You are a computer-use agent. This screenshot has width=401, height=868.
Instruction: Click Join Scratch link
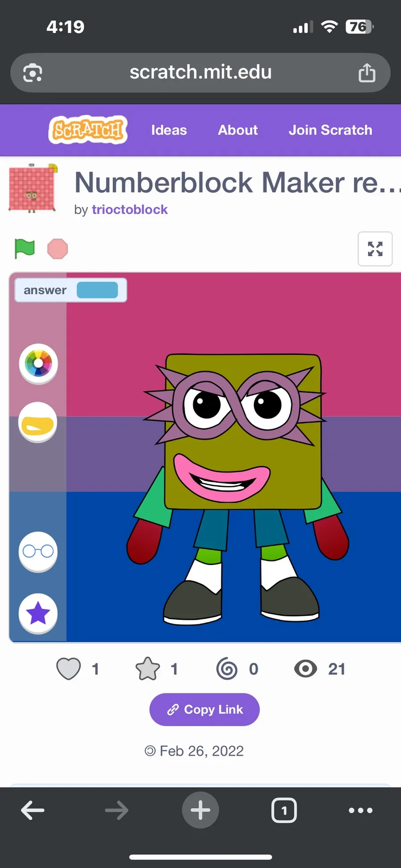click(331, 130)
